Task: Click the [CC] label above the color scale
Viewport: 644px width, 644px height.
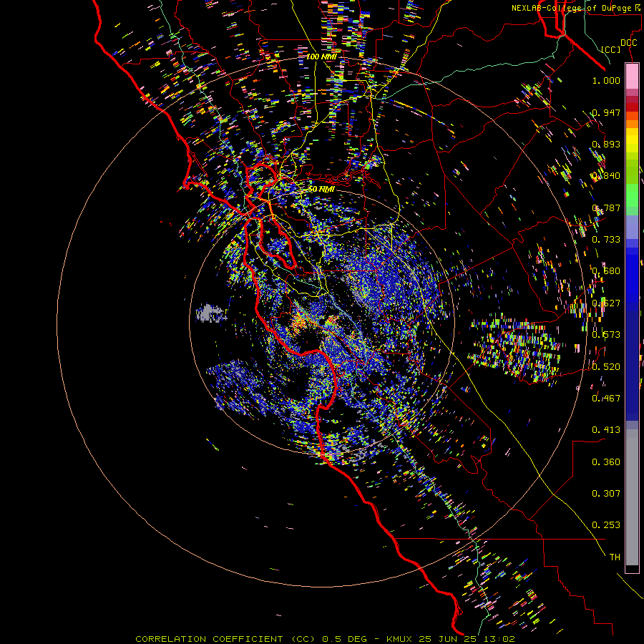Action: click(611, 49)
